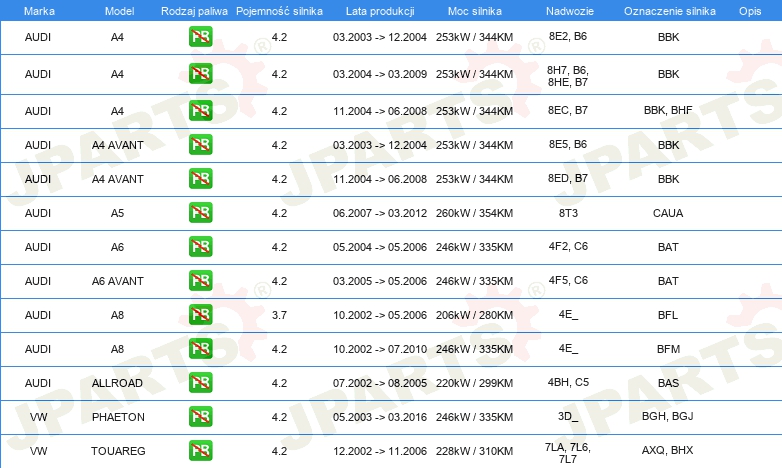Image resolution: width=782 pixels, height=468 pixels.
Task: Click power value 220kW / 299KM
Action: tap(474, 383)
